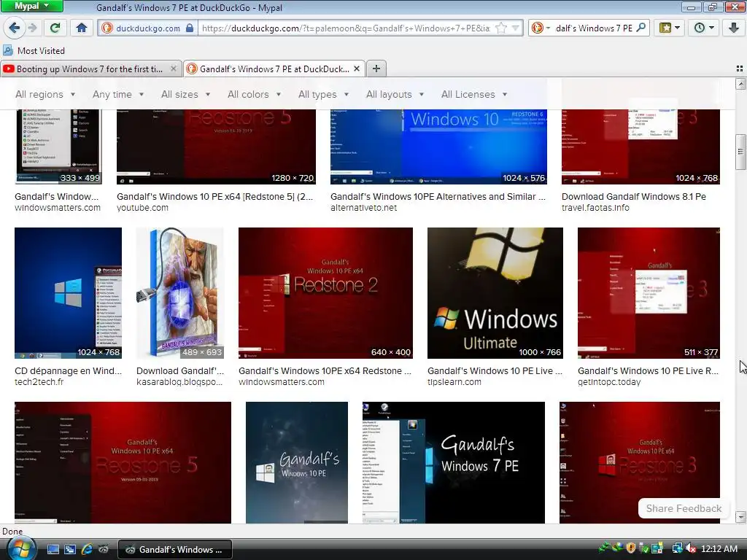Open the green Mypal application menu
The width and height of the screenshot is (747, 560).
31,6
